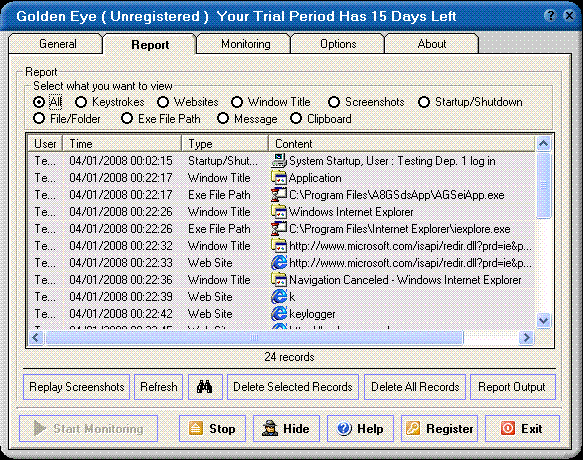The width and height of the screenshot is (583, 460).
Task: Open the Options tab
Action: coord(338,44)
